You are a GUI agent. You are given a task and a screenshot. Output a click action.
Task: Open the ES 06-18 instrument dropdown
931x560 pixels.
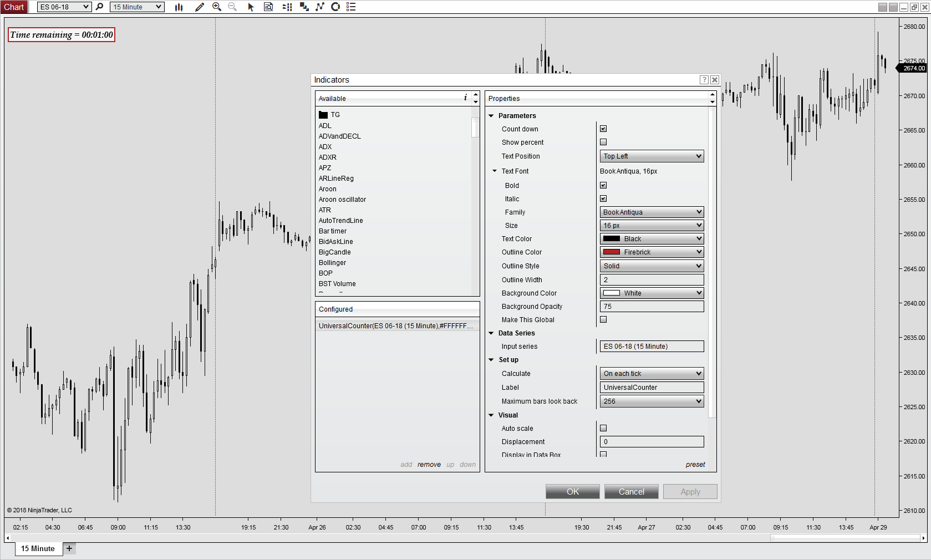[x=64, y=7]
